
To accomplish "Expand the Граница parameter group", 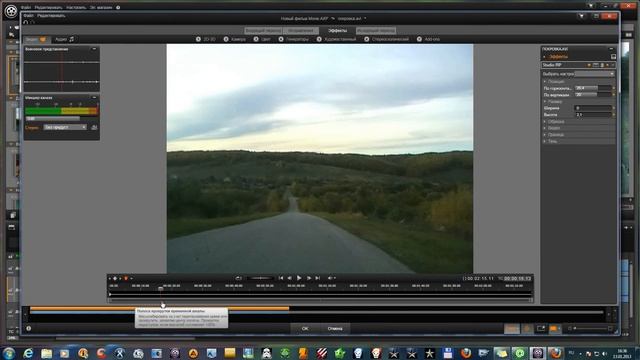I will point(545,135).
